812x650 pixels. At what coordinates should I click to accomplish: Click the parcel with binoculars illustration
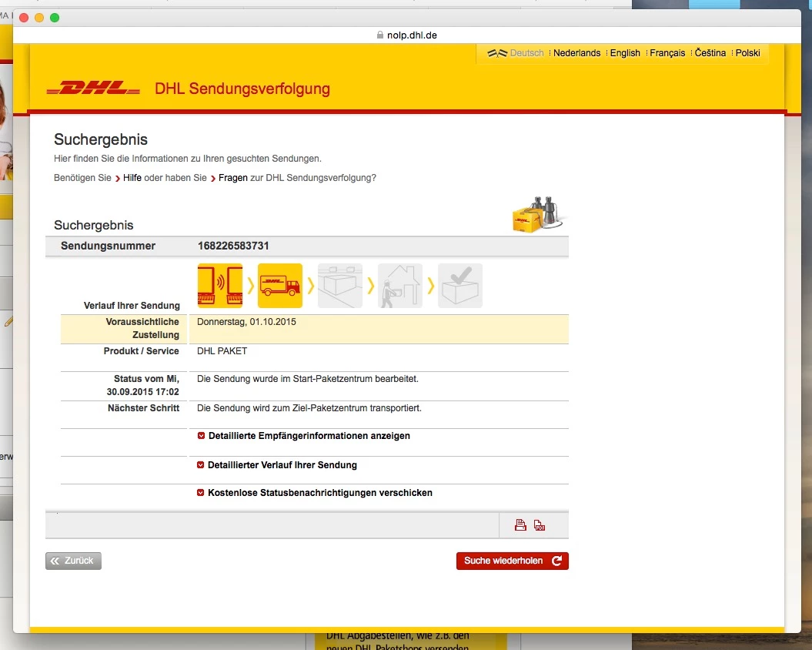click(x=537, y=214)
